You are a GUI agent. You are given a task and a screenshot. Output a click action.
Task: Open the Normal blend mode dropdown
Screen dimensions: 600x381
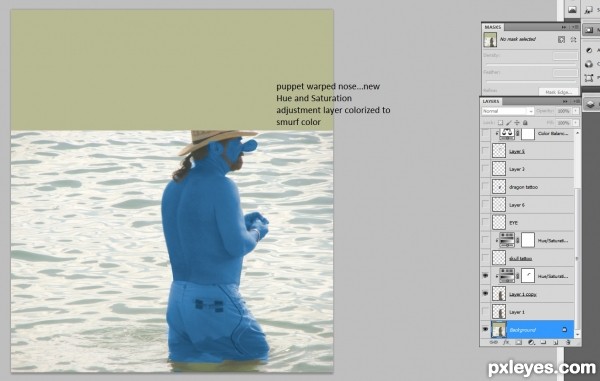click(507, 111)
